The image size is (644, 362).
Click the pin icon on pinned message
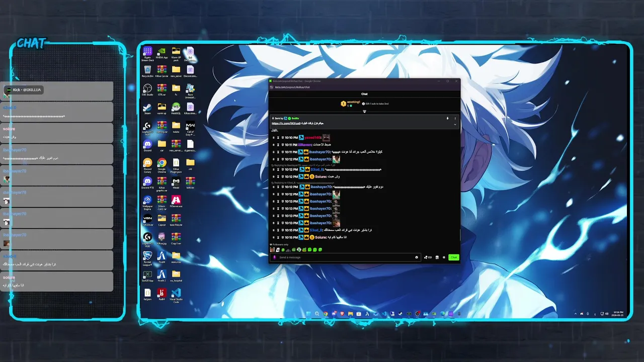click(x=447, y=118)
